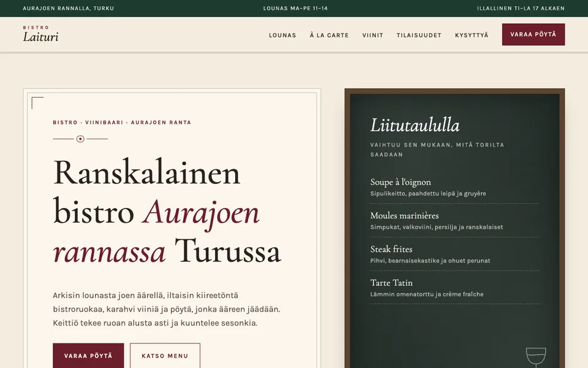Click the Steak frites dish name
The height and width of the screenshot is (368, 588).
click(391, 250)
